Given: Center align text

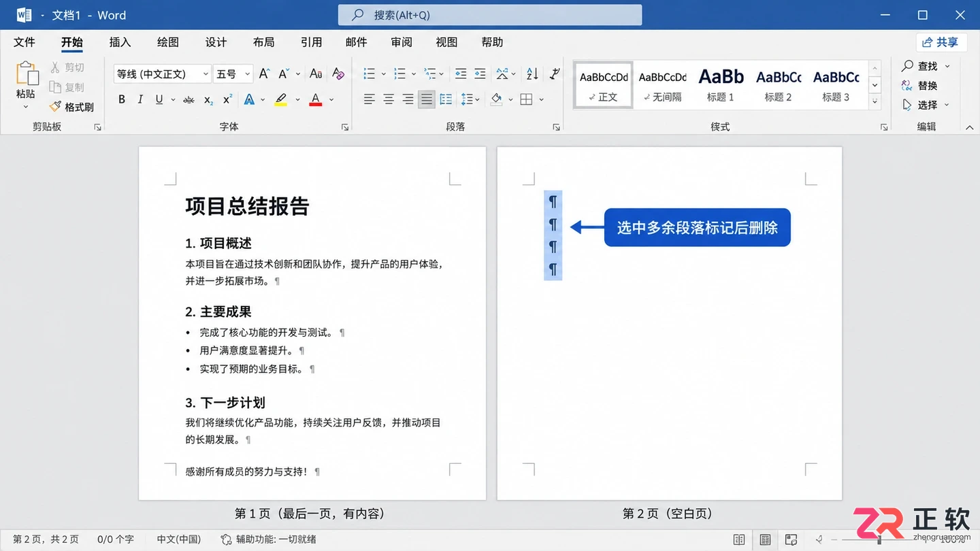Looking at the screenshot, I should click(388, 100).
